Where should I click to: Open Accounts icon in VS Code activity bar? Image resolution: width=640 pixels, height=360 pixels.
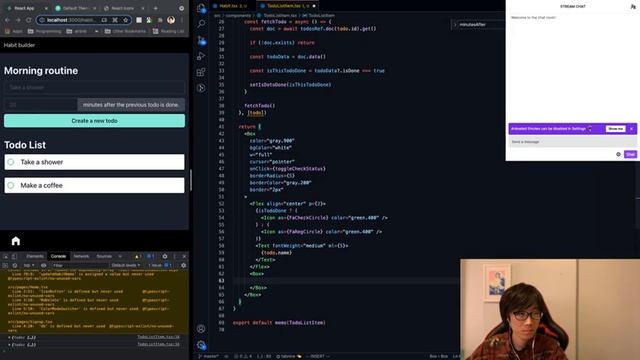click(201, 329)
